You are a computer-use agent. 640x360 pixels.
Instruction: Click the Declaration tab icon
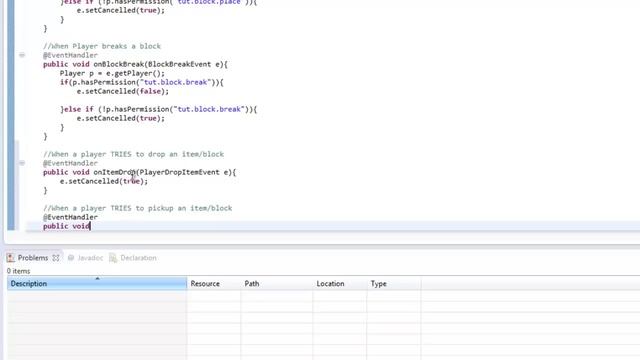point(113,258)
